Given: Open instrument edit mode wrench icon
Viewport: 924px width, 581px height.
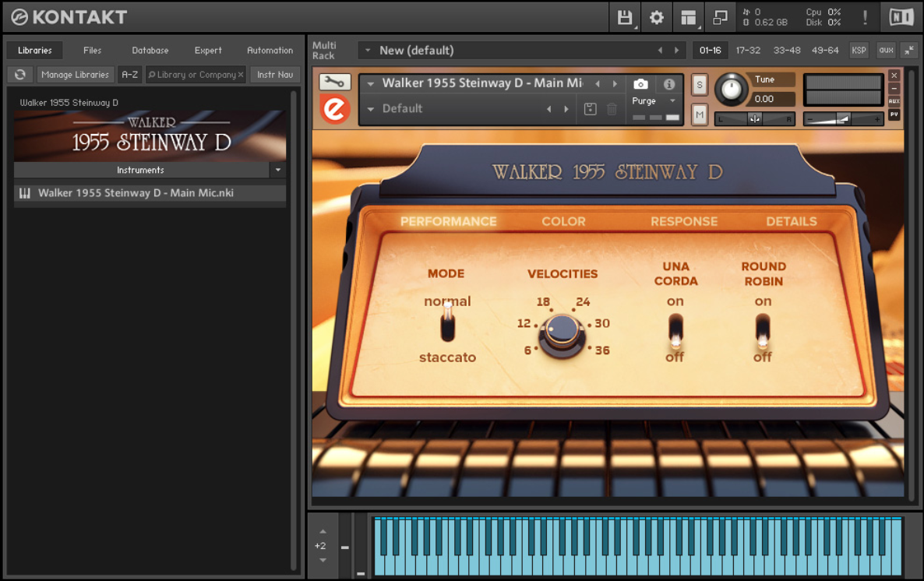Looking at the screenshot, I should [x=335, y=82].
